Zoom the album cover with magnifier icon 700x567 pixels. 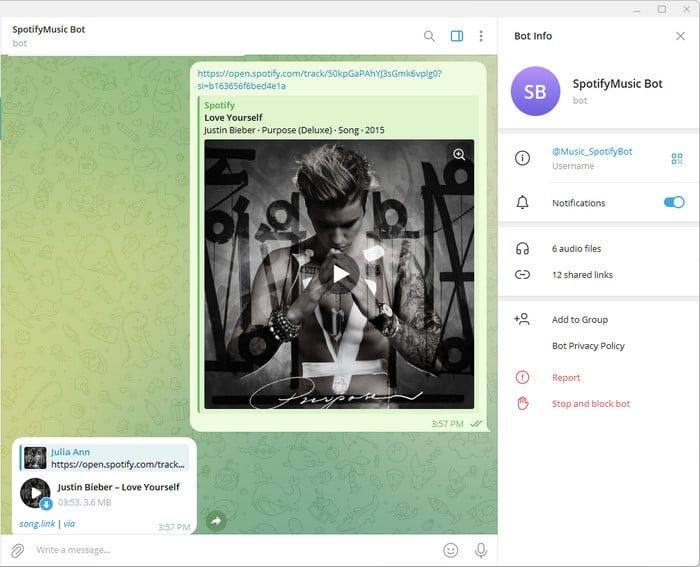459,154
